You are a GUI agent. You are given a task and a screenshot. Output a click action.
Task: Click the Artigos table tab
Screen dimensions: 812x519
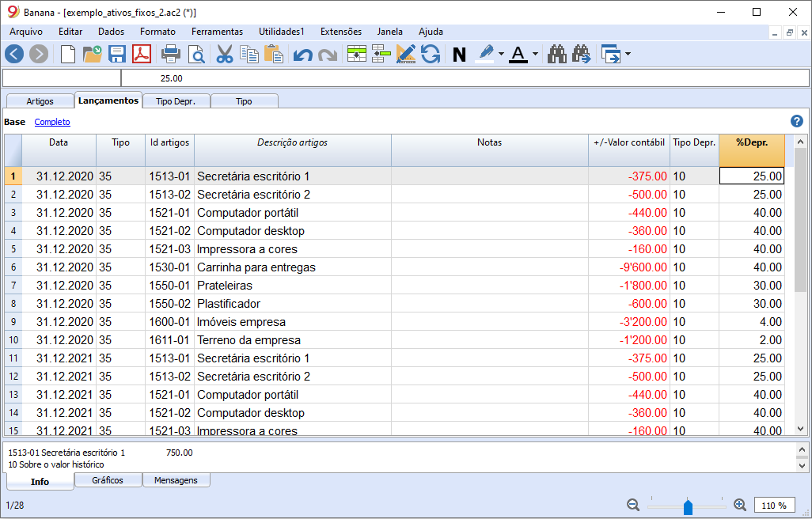tap(40, 101)
